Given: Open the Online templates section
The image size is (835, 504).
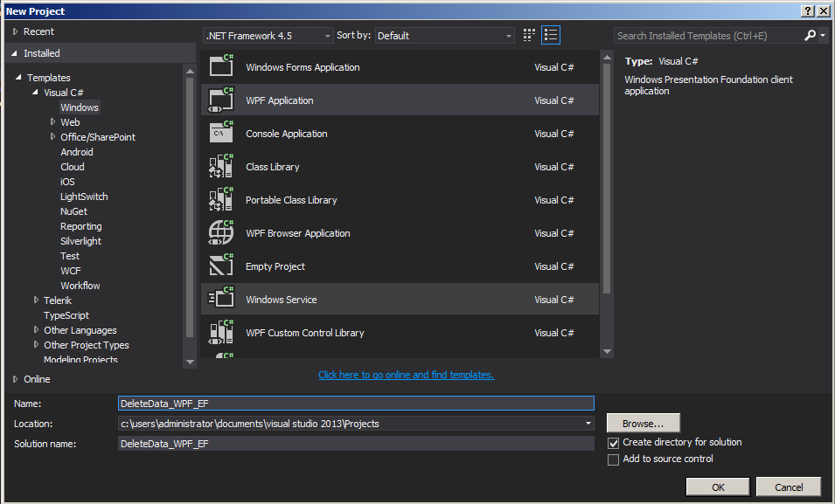Looking at the screenshot, I should 37,379.
